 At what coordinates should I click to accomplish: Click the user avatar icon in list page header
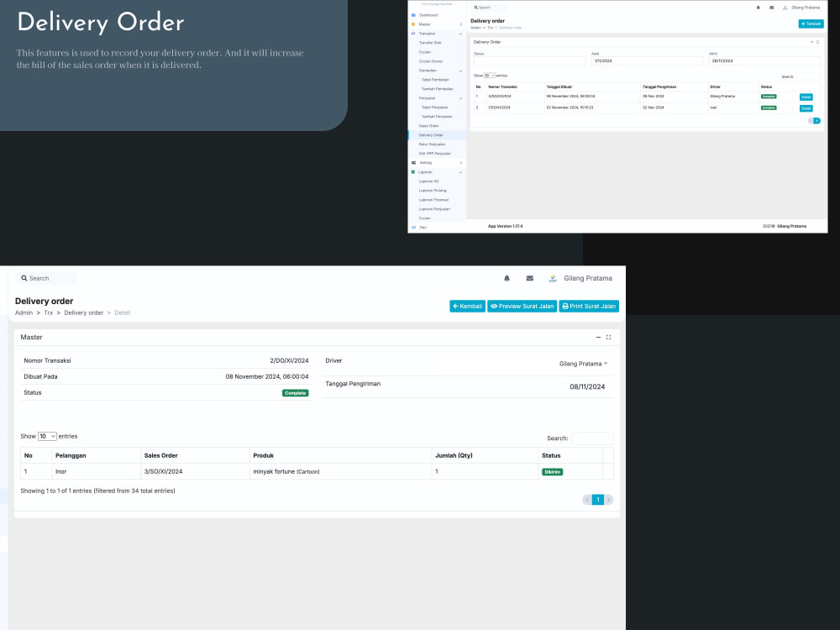point(785,8)
